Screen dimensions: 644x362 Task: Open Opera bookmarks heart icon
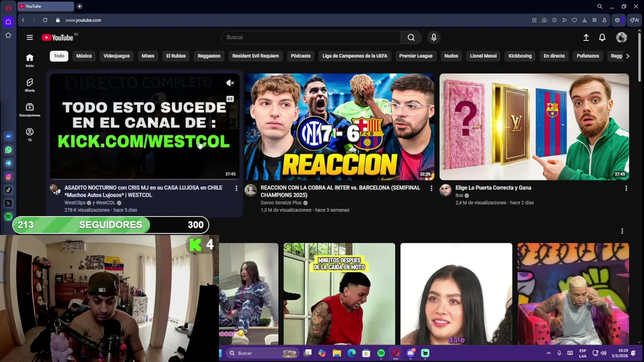point(574,20)
